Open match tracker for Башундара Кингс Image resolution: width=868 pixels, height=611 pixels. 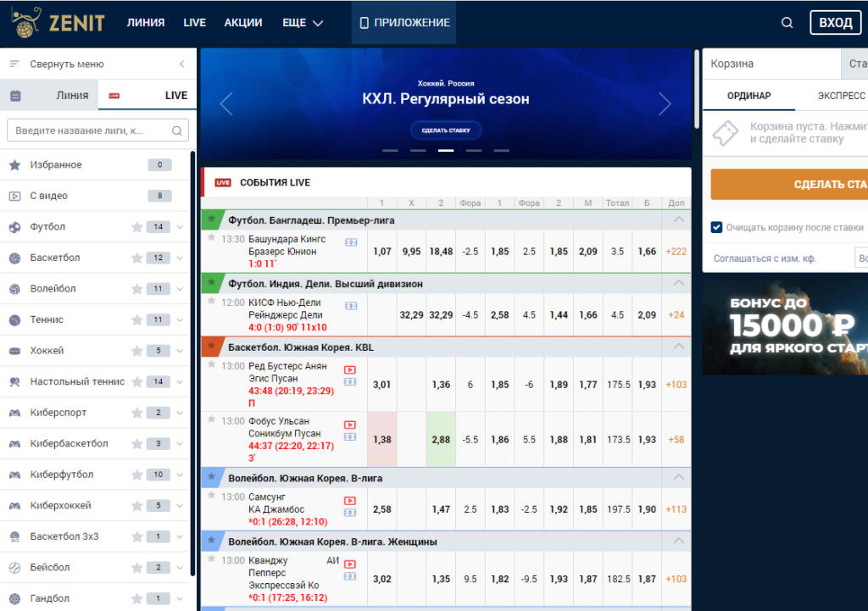point(351,242)
